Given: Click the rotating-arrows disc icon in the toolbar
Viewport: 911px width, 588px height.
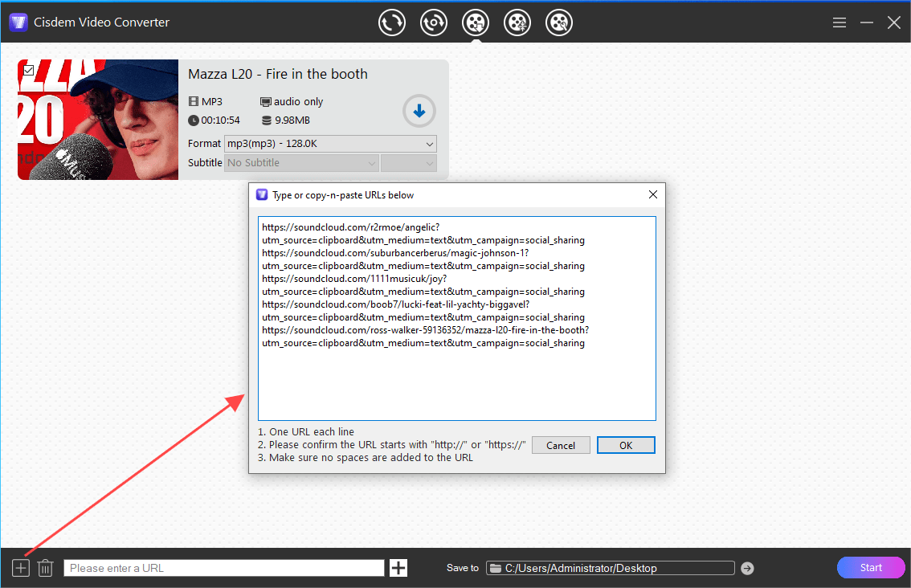Looking at the screenshot, I should pos(434,22).
